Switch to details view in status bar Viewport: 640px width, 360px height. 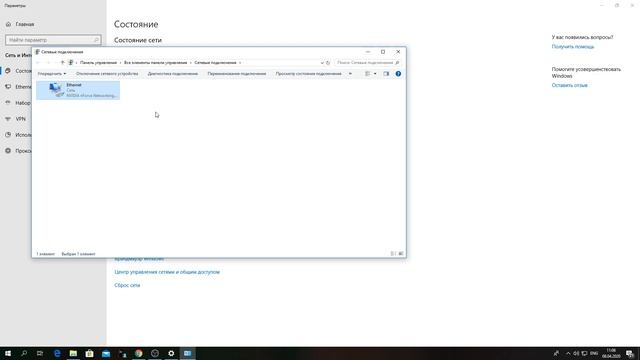pyautogui.click(x=393, y=254)
